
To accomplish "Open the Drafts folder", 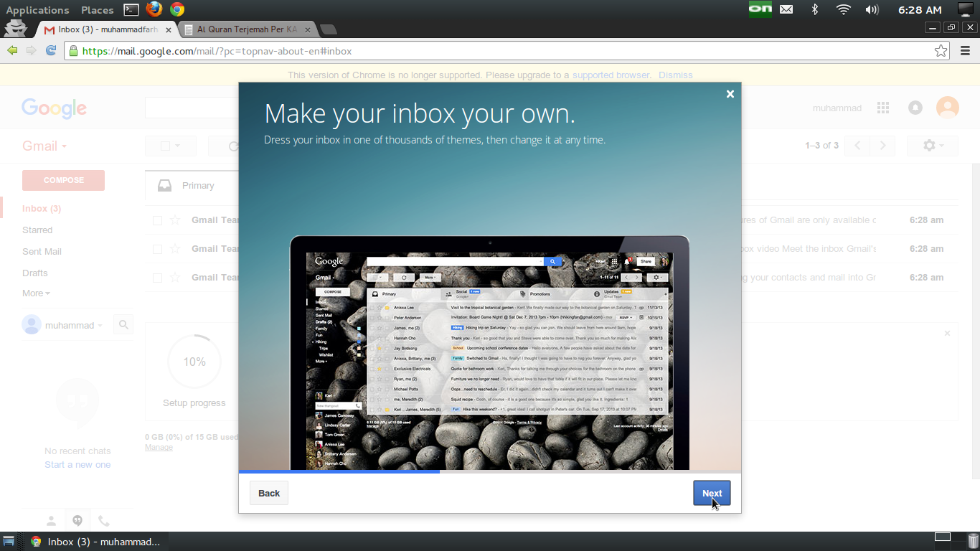I will pos(34,273).
